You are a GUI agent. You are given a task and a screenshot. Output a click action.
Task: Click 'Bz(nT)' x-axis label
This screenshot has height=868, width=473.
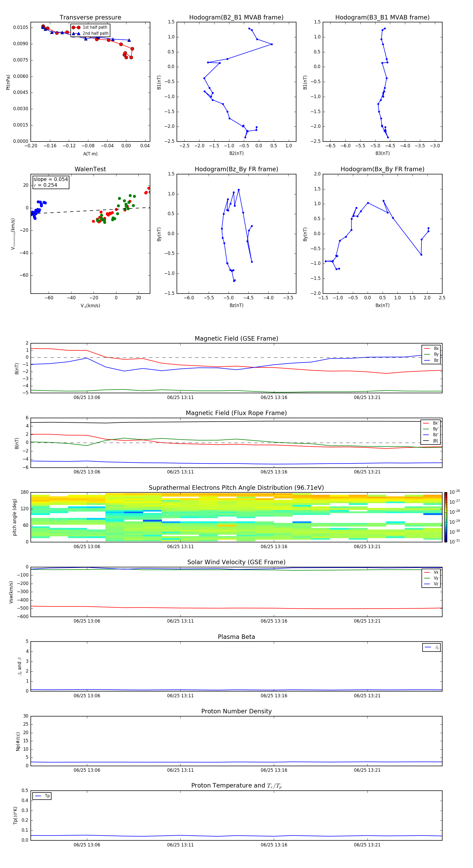point(236,305)
